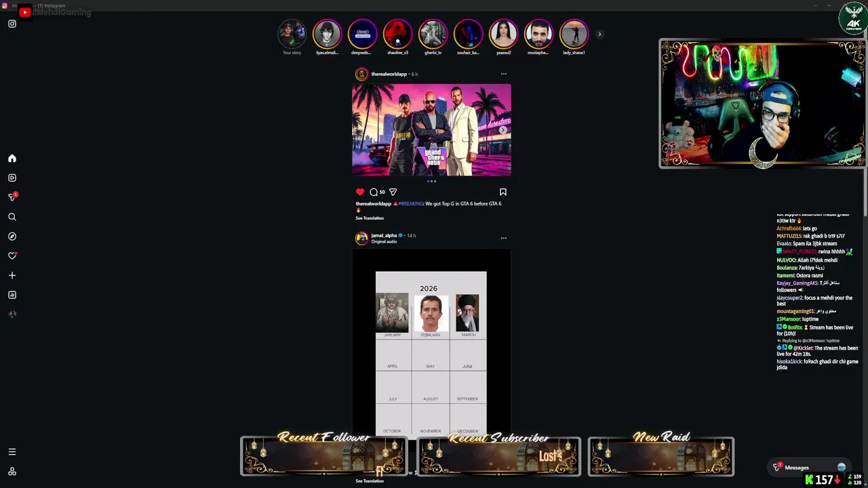Open the Dashboard chart icon in the sidebar
Image resolution: width=868 pixels, height=488 pixels.
pos(12,295)
